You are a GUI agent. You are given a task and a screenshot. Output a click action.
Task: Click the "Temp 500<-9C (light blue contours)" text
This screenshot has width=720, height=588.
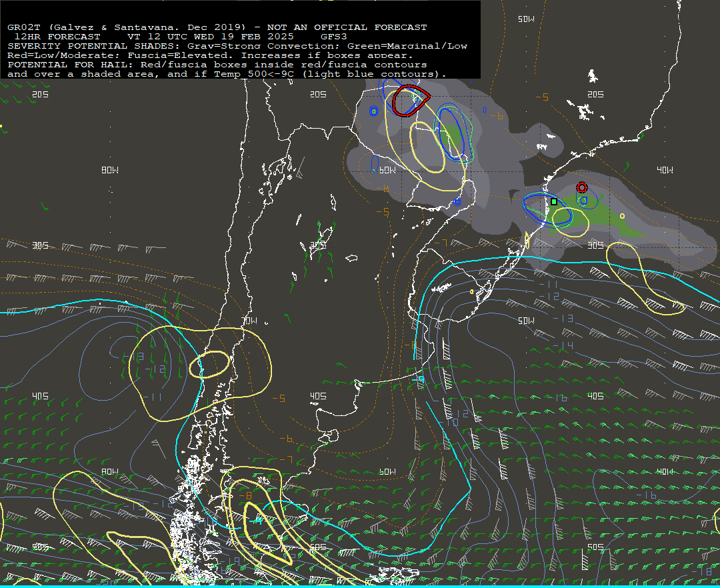coord(329,75)
